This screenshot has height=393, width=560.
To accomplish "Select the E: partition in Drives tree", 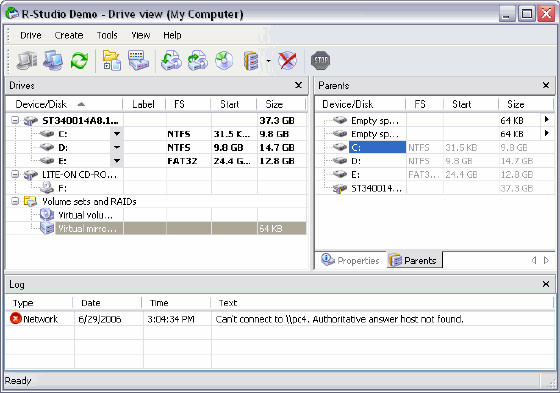I will pyautogui.click(x=62, y=161).
